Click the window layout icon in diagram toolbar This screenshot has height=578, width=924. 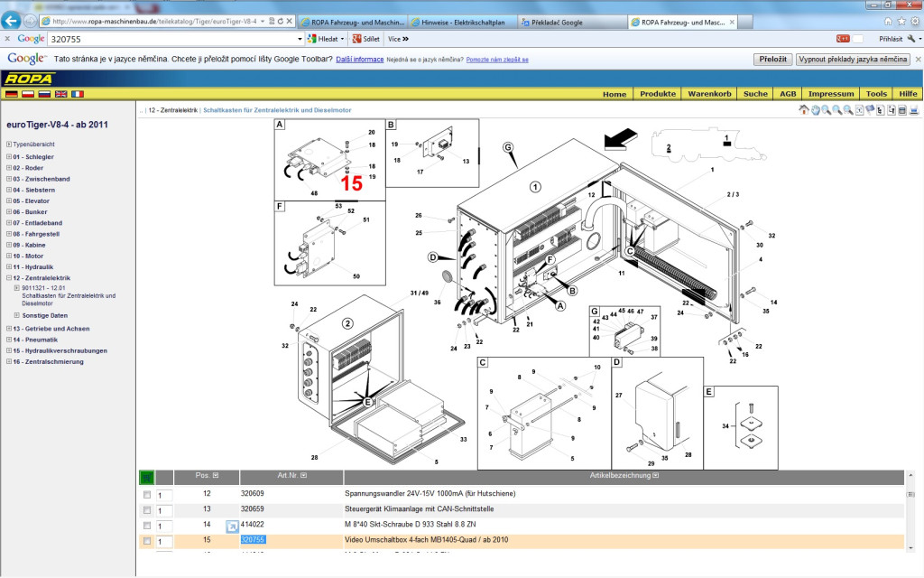[x=902, y=109]
